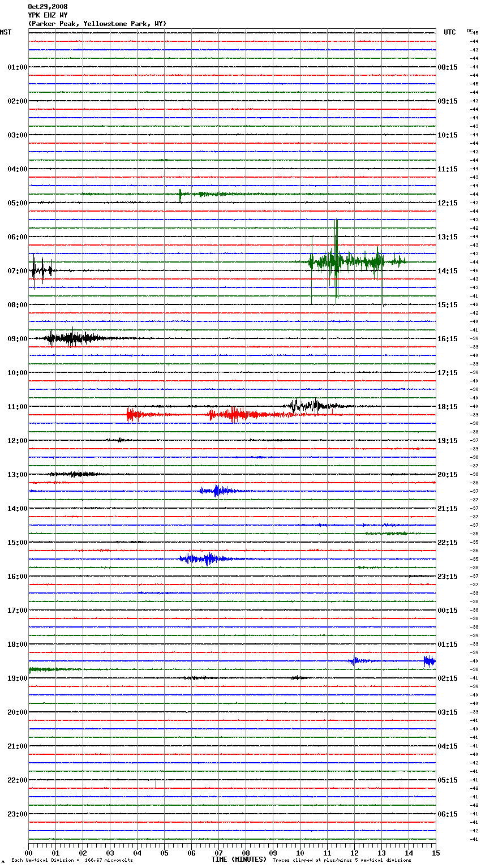Click the '11:15' UTC time label
Viewport: 481px width, 868px height.
448,169
